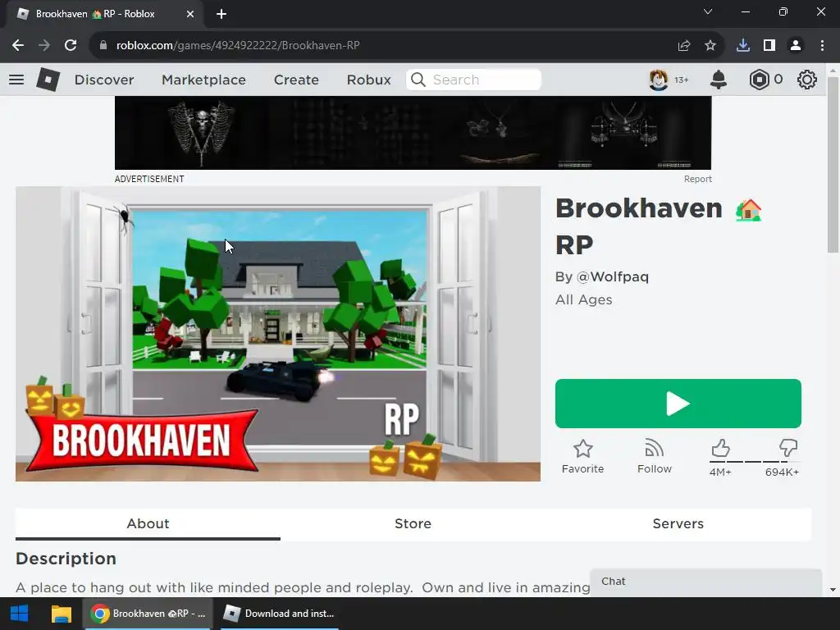The image size is (840, 630).
Task: Click the browser address bar URL
Action: point(238,46)
